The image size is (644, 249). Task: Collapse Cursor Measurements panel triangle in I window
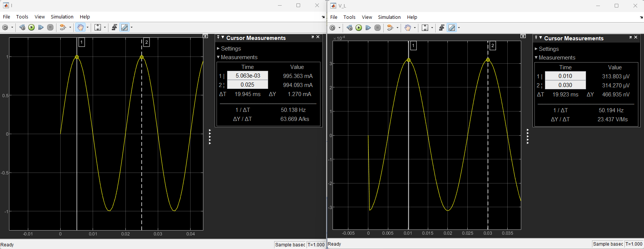pos(223,37)
